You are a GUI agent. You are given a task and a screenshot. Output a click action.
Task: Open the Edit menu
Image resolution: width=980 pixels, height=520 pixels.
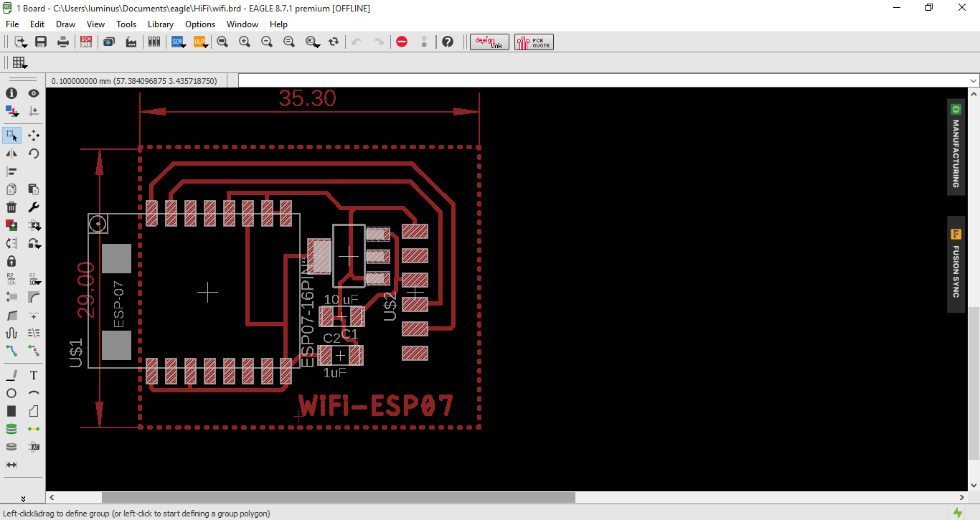pos(37,24)
